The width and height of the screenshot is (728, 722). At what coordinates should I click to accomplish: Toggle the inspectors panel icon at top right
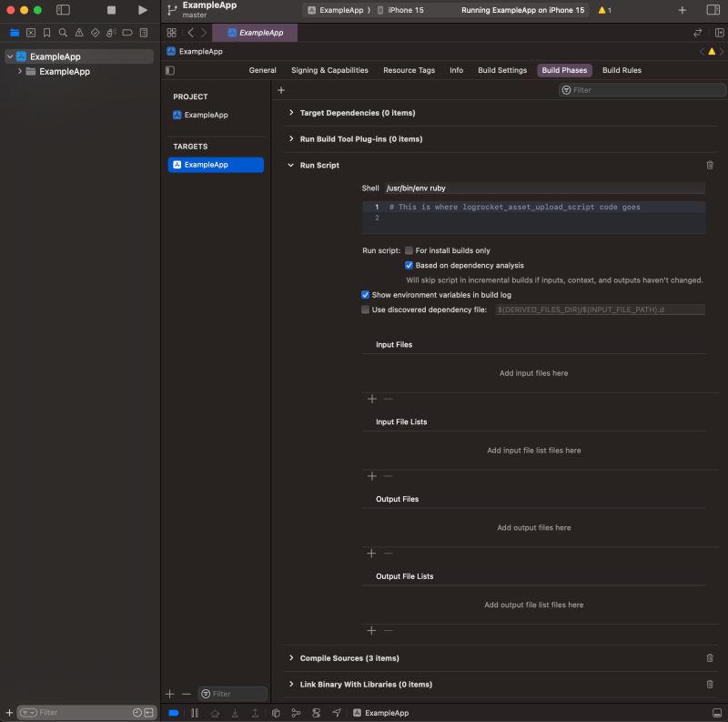713,10
